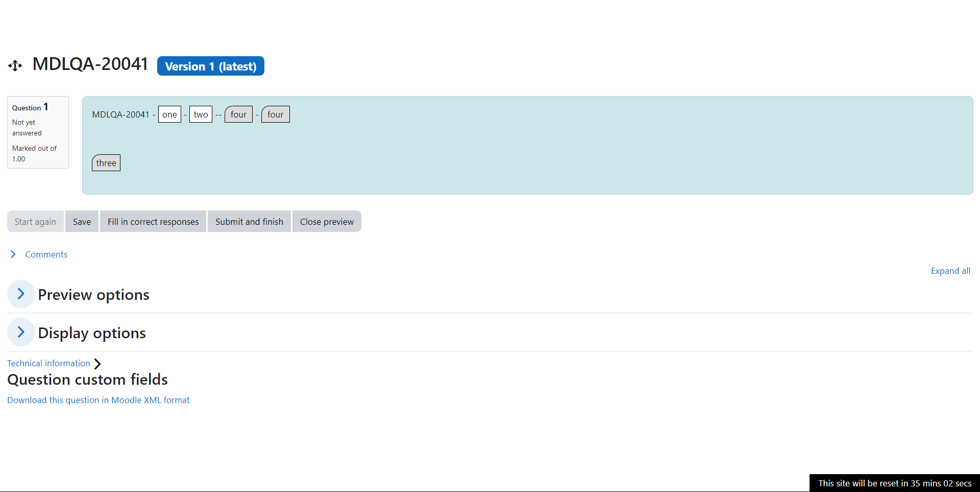The height and width of the screenshot is (492, 980).
Task: Click the Save button
Action: [x=82, y=221]
